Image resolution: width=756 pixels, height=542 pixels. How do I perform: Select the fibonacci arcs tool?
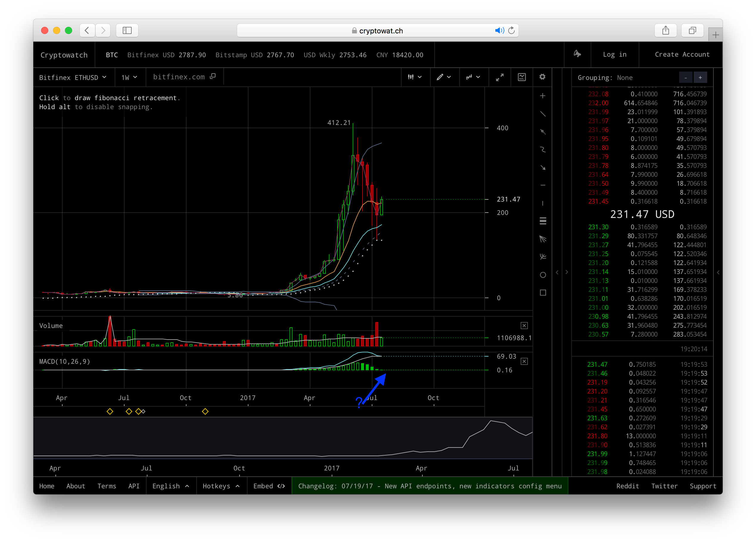(x=543, y=256)
